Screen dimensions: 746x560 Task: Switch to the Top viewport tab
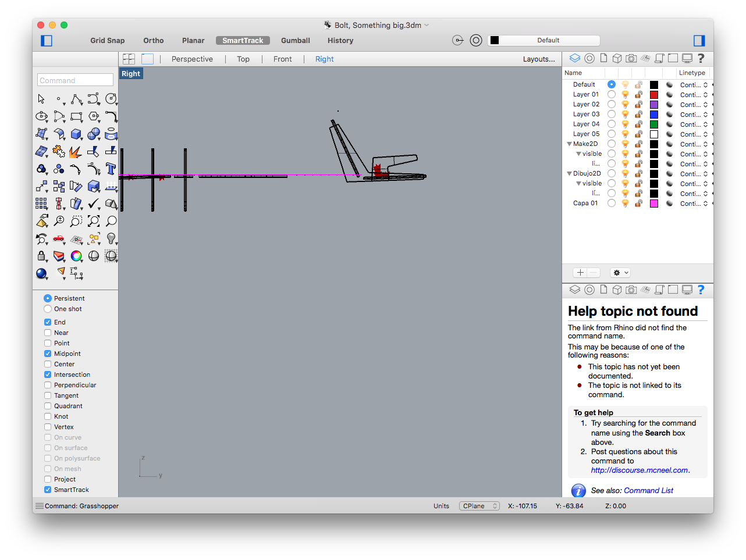point(243,59)
